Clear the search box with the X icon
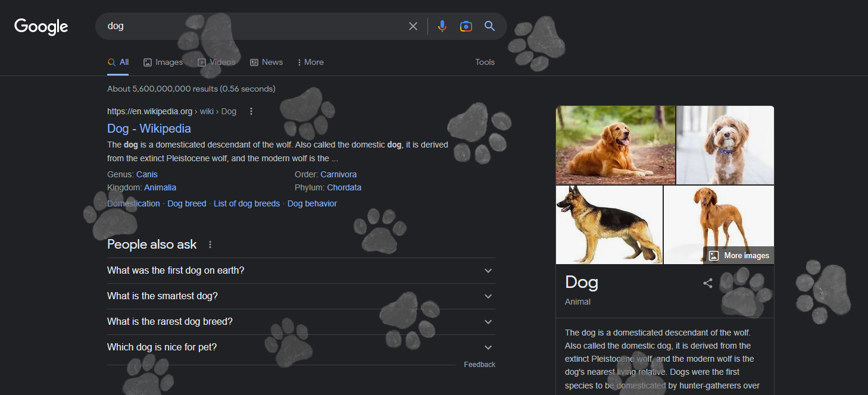Viewport: 868px width, 395px height. pos(413,26)
